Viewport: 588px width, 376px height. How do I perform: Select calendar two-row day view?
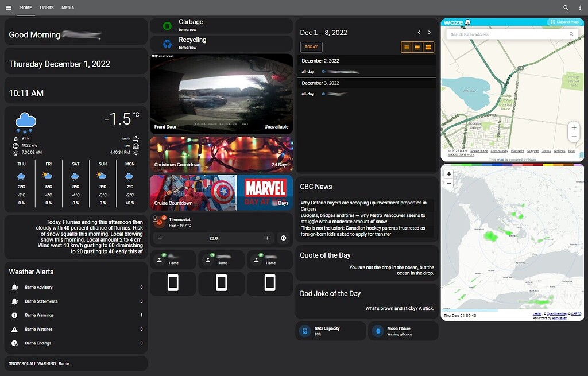click(x=428, y=47)
